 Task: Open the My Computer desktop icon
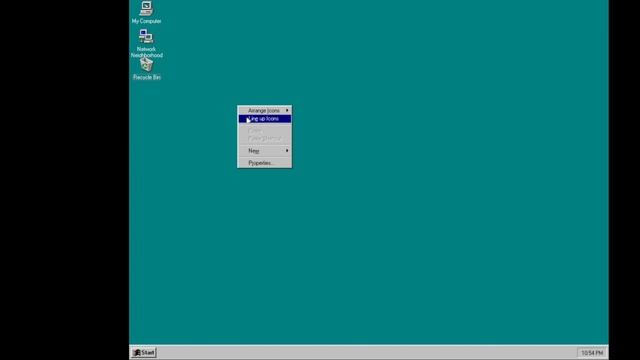146,12
